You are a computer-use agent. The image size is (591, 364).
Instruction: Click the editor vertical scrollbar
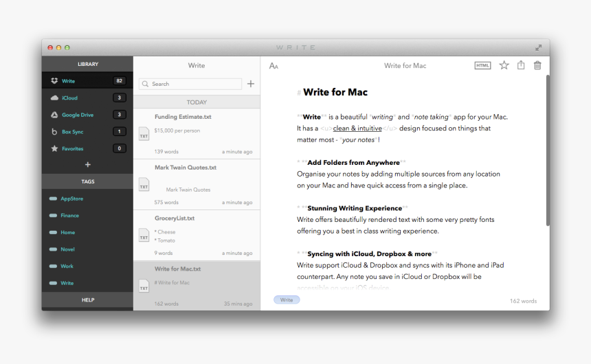coord(548,150)
